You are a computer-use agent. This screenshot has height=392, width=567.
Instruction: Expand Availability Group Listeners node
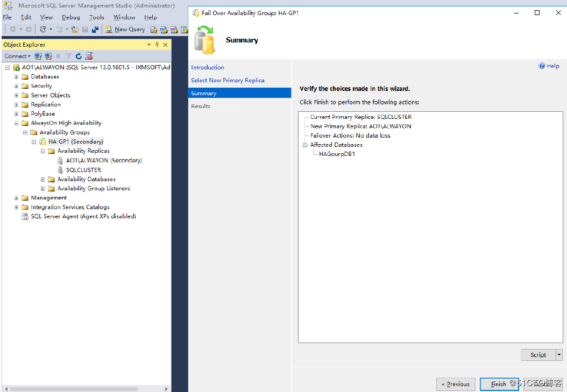[x=43, y=189]
